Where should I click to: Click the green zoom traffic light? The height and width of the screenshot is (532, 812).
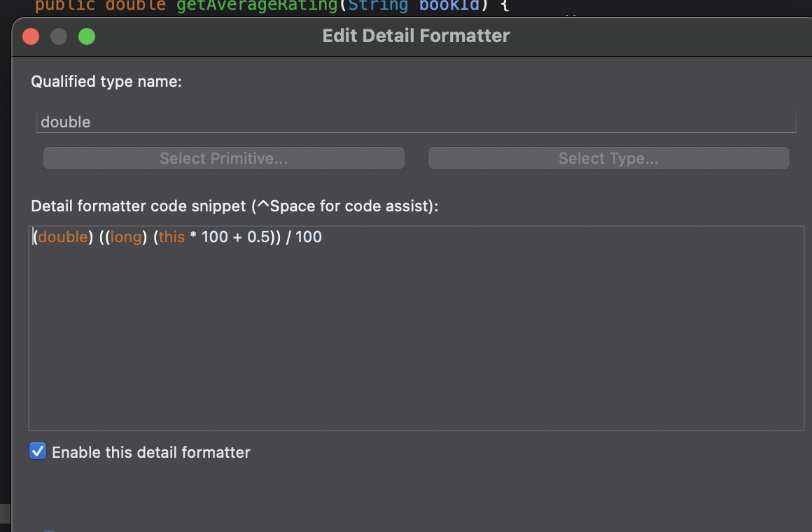coord(87,36)
